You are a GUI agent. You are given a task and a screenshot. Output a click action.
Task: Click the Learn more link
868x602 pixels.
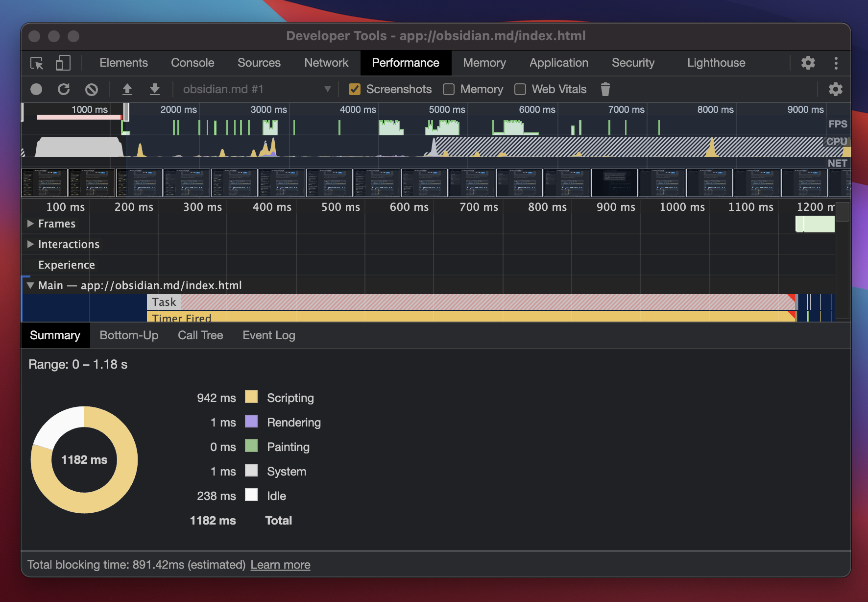tap(280, 565)
